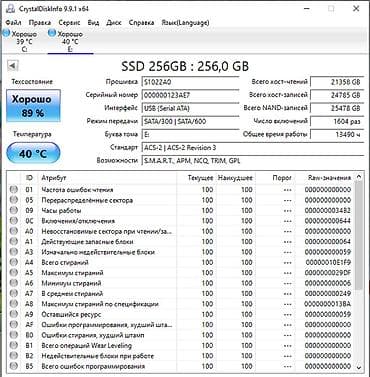Viewport: 370px width, 377px height.
Task: Click status icon for attribute 09
Action: click(x=14, y=210)
